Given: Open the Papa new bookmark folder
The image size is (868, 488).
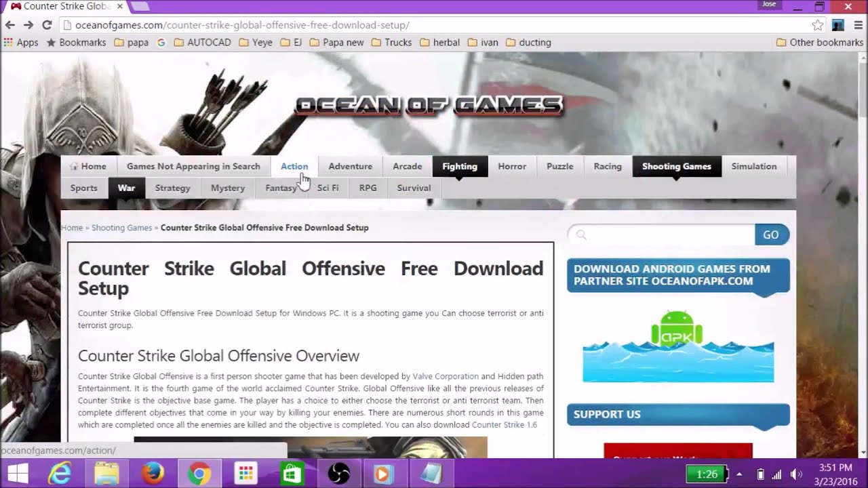Looking at the screenshot, I should (336, 42).
